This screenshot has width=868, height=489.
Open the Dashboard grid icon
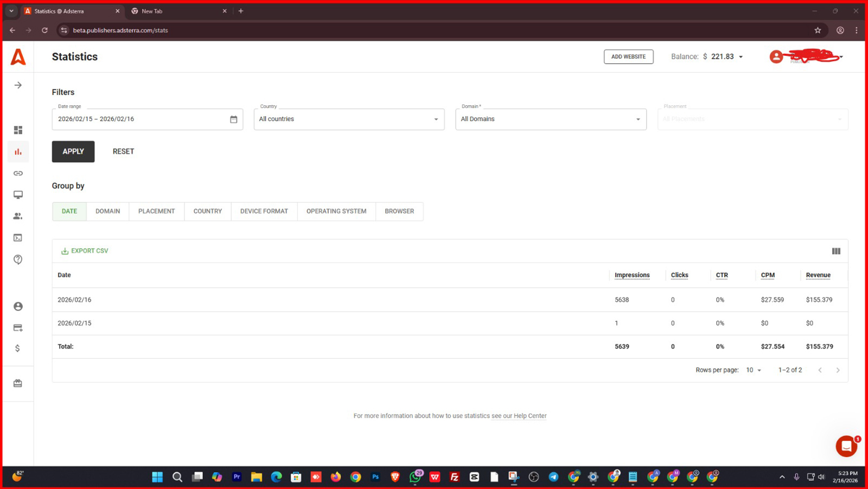[18, 130]
